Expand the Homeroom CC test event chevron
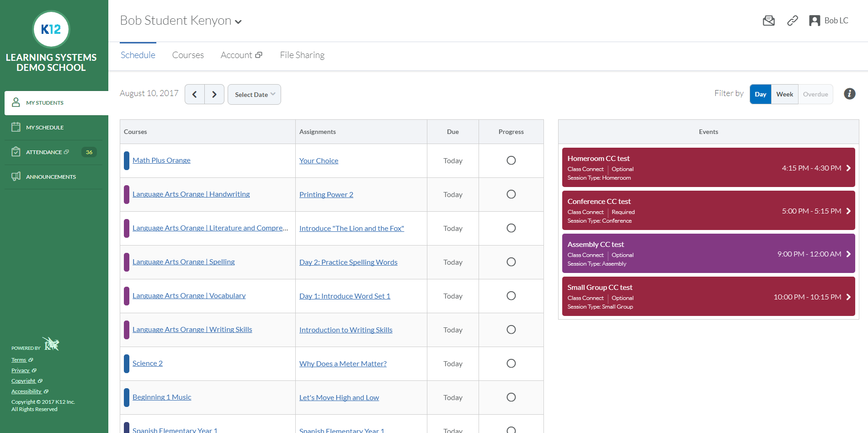868x433 pixels. coord(848,168)
